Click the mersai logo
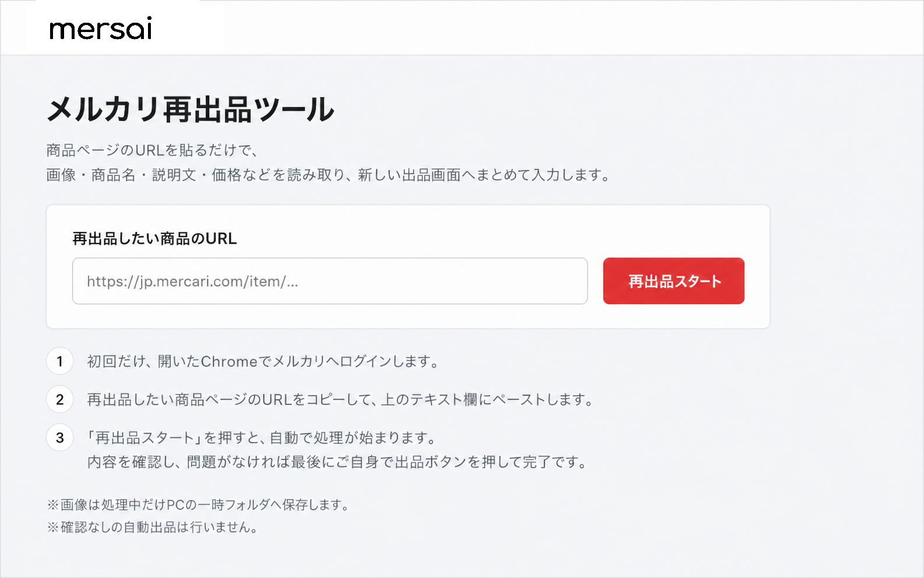This screenshot has width=924, height=578. point(101,29)
